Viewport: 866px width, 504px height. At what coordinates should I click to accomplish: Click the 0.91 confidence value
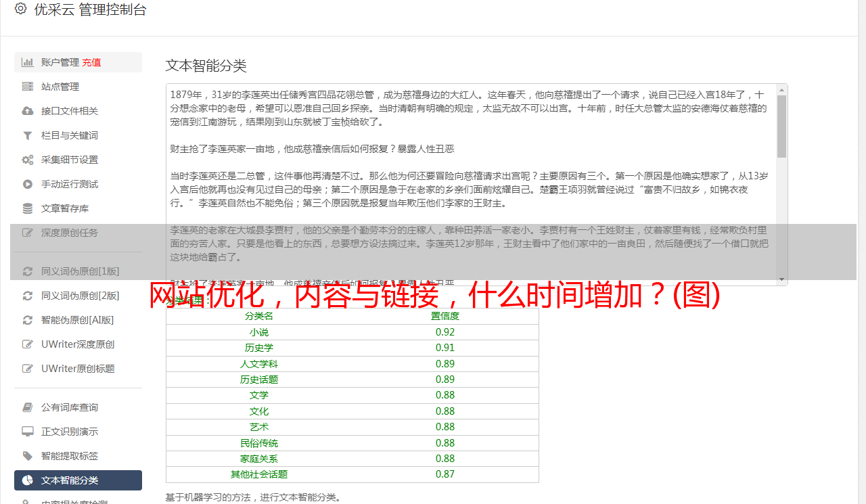tap(445, 348)
